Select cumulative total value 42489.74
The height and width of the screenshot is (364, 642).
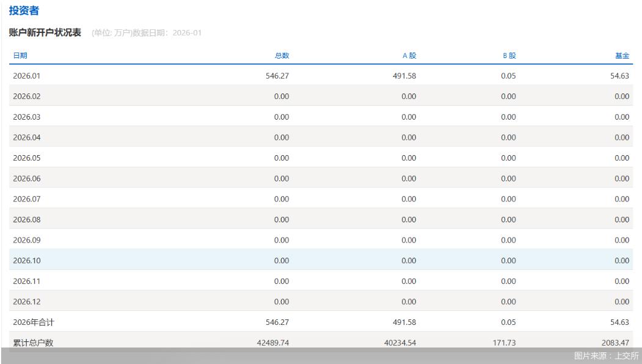[x=272, y=343]
